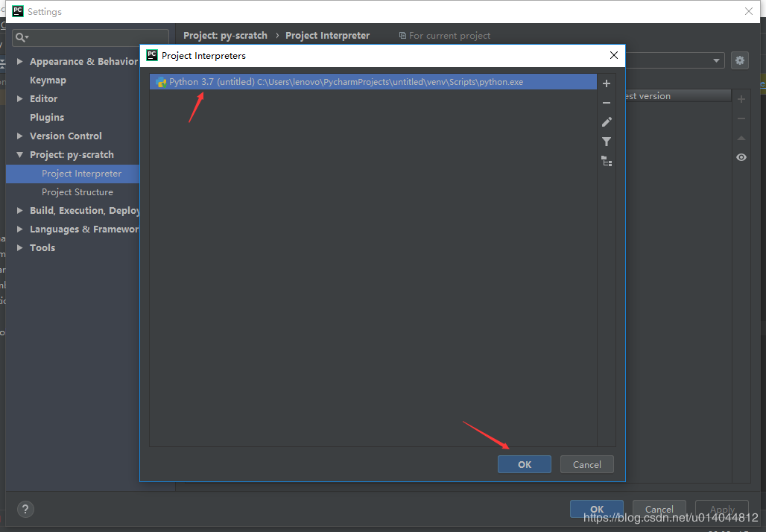Screen dimensions: 766x532
Task: Click the upgrade package arrow icon in Settings
Action: pyautogui.click(x=741, y=139)
